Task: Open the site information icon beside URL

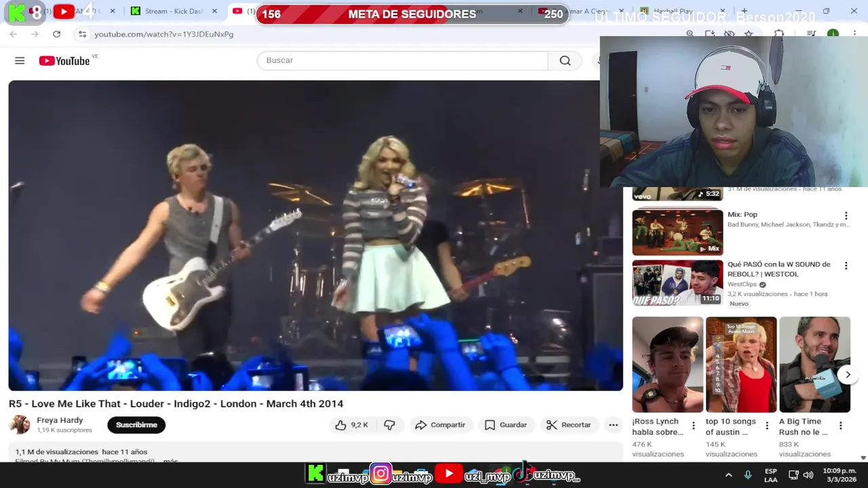Action: pyautogui.click(x=82, y=34)
